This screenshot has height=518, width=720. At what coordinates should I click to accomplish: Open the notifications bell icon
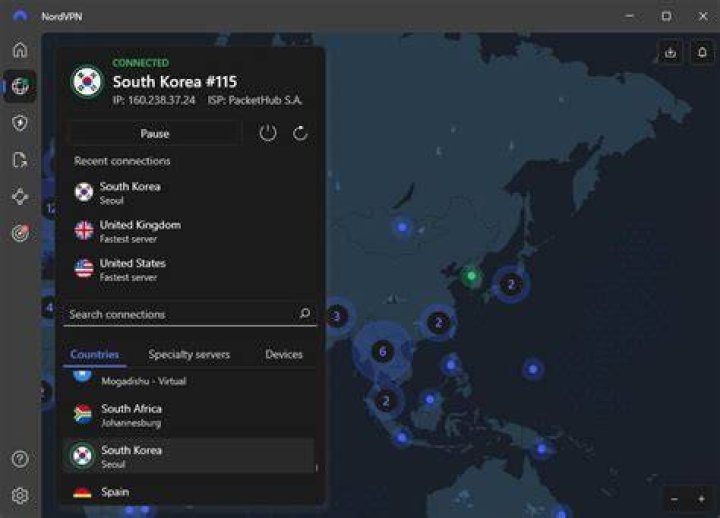[702, 52]
